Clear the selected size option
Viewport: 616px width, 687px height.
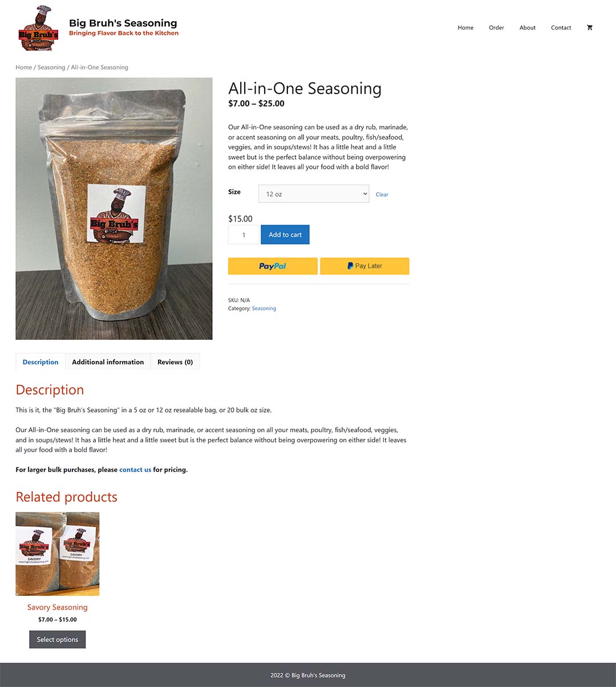click(x=382, y=194)
